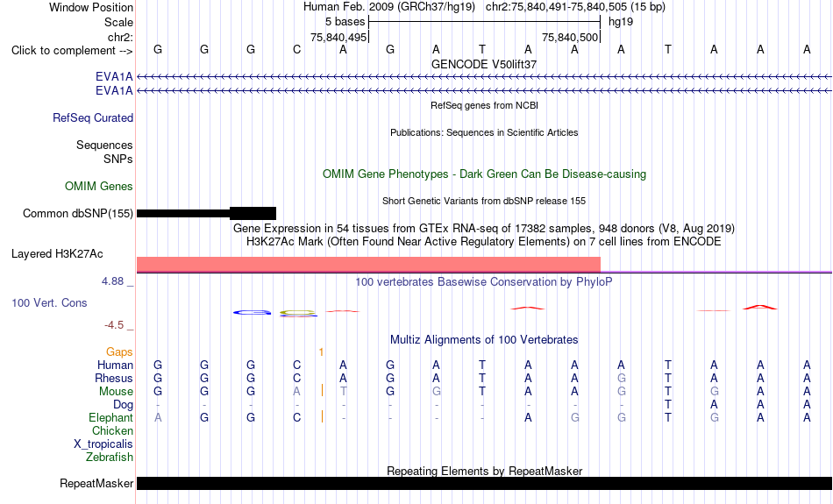The image size is (833, 504).
Task: Click the Layered H3K27Ac track label
Action: point(57,254)
